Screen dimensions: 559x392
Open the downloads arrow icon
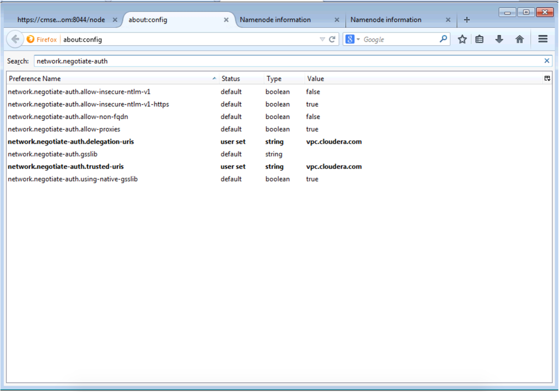(x=499, y=39)
